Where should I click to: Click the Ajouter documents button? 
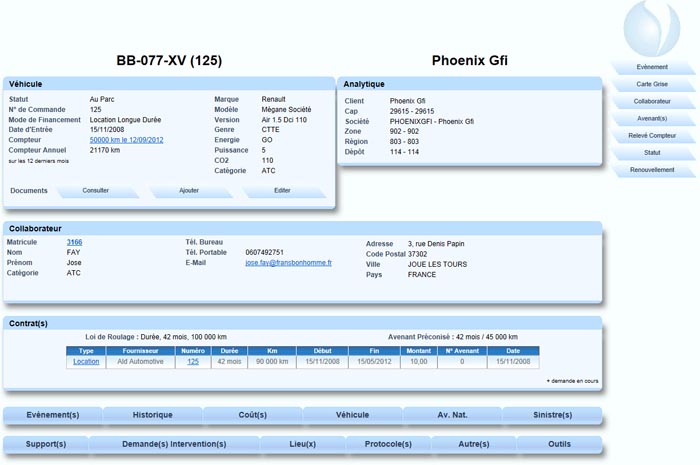tap(188, 190)
